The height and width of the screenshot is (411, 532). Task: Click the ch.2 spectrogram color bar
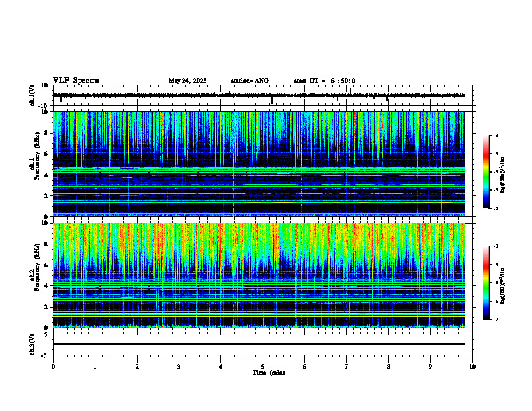coord(486,283)
